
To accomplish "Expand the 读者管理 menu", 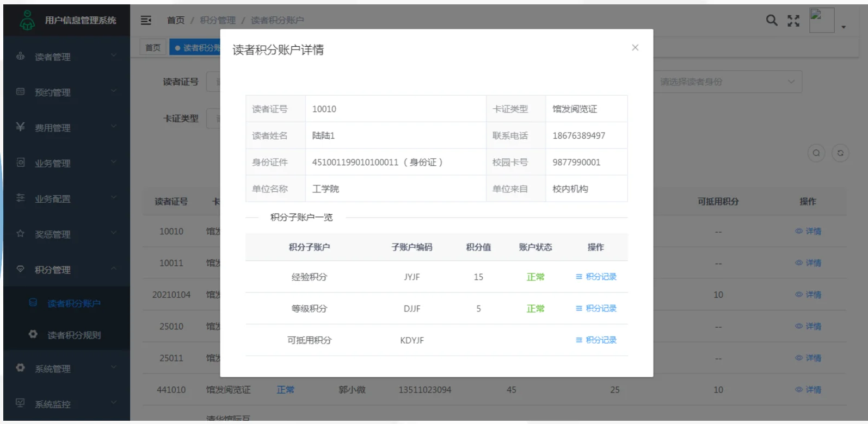I will pyautogui.click(x=66, y=57).
